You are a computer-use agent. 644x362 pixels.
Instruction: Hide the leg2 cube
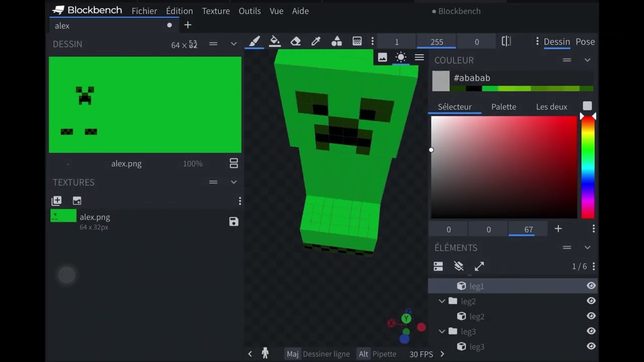tap(591, 316)
